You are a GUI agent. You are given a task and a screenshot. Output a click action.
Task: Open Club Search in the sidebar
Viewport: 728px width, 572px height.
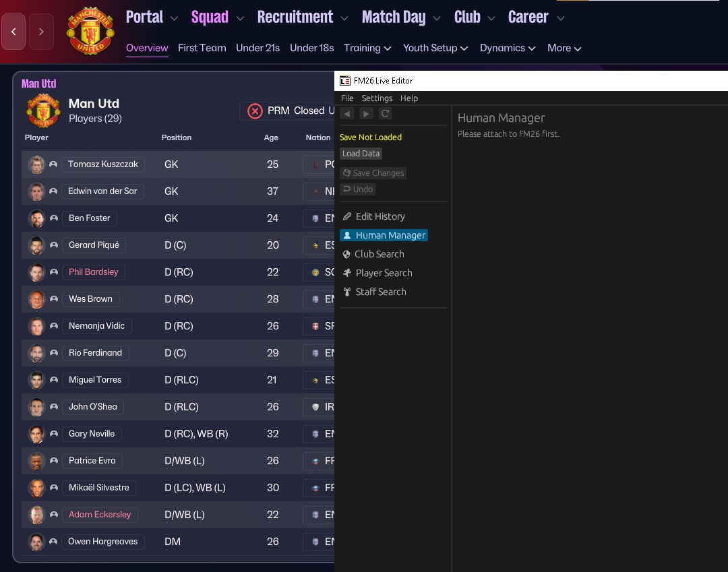click(379, 254)
